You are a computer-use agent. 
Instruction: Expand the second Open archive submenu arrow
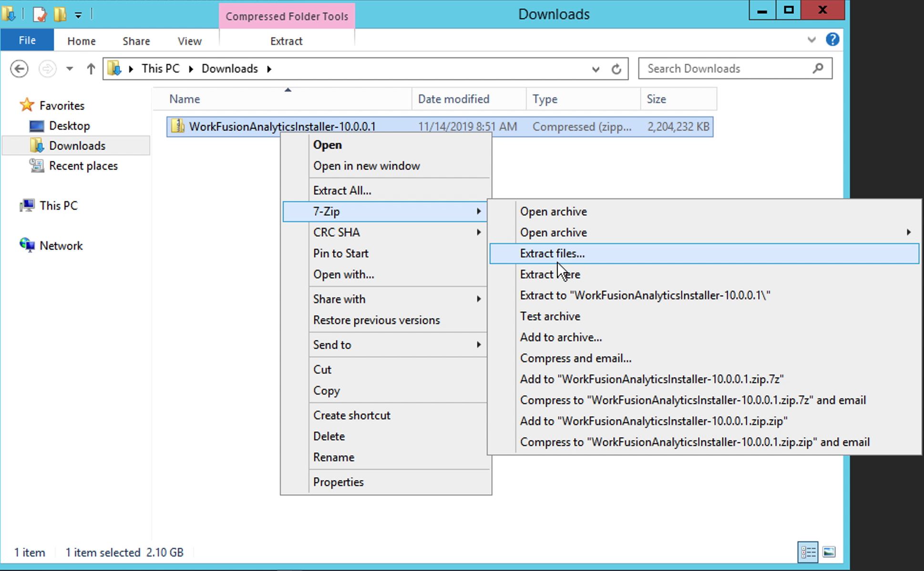pyautogui.click(x=909, y=232)
